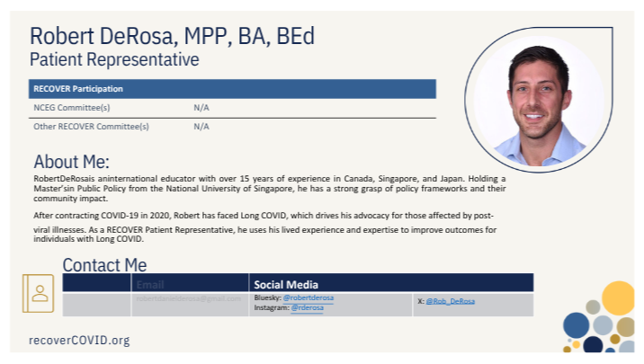Select the Other RECOVER Committee(s) row label
This screenshot has width=644, height=364.
click(91, 127)
